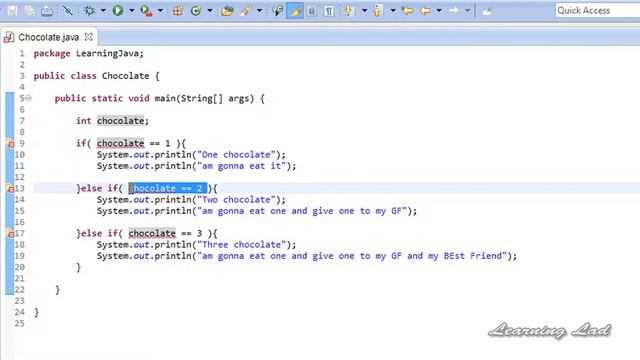Click 'GF' on line 15
The width and height of the screenshot is (640, 360).
pyautogui.click(x=396, y=211)
